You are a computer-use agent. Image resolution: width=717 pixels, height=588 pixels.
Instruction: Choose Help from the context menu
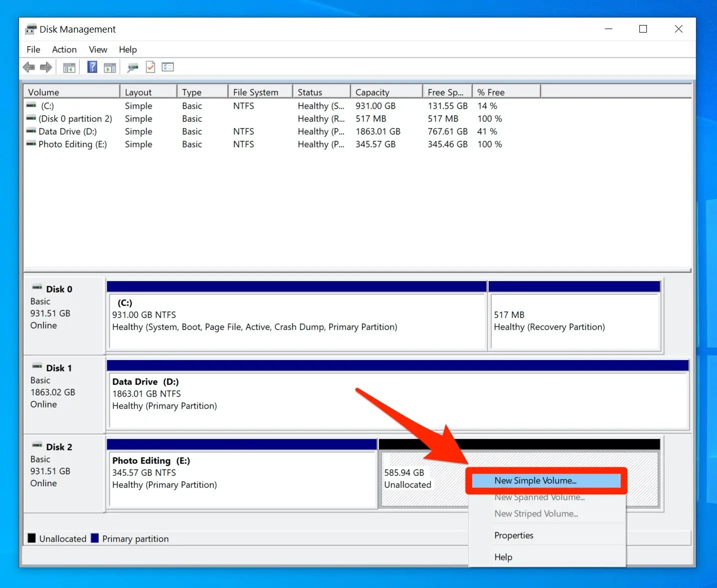click(x=547, y=557)
